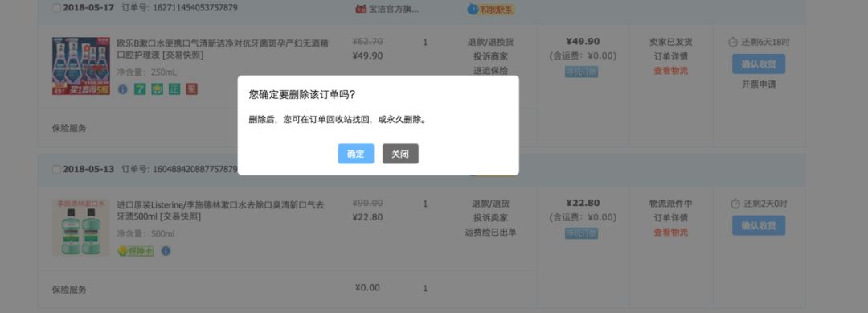Click 退款/退换货 link for Oral-B item
The image size is (868, 313).
coord(490,42)
